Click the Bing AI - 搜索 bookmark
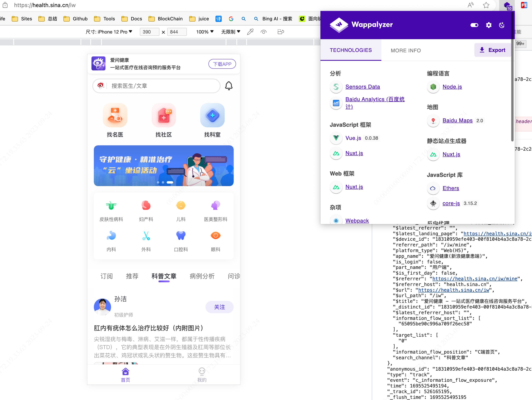This screenshot has width=532, height=400. (x=273, y=19)
